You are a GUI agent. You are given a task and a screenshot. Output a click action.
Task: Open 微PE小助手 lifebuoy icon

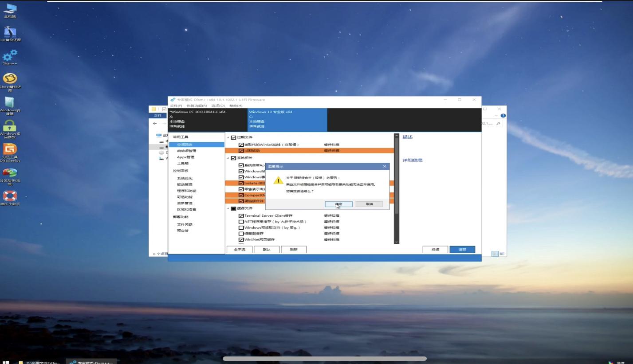10,198
